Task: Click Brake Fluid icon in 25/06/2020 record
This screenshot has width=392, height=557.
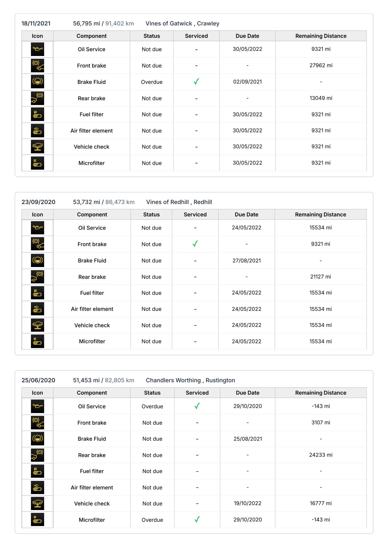Action: coord(38,439)
